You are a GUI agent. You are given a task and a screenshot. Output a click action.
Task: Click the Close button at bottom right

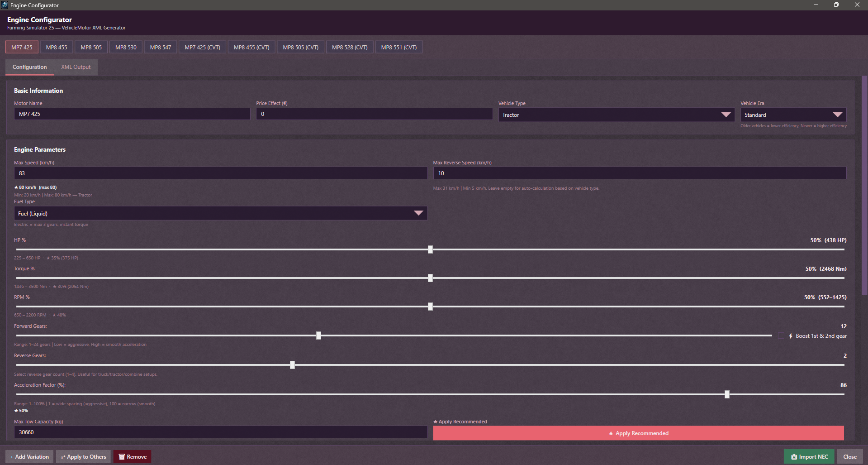pyautogui.click(x=850, y=457)
